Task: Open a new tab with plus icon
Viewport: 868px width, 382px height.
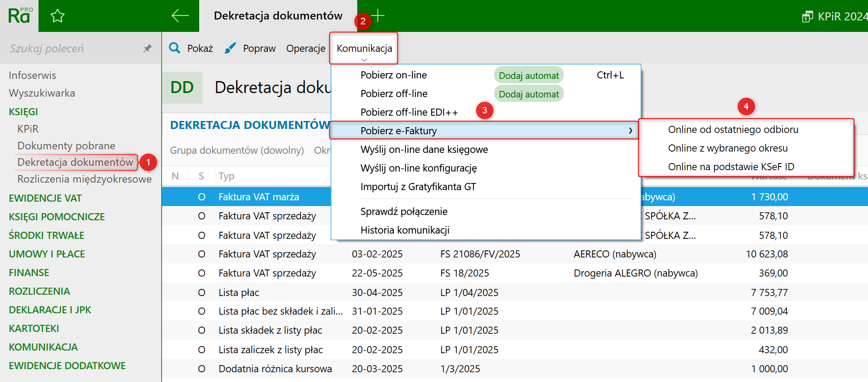Action: coord(378,16)
